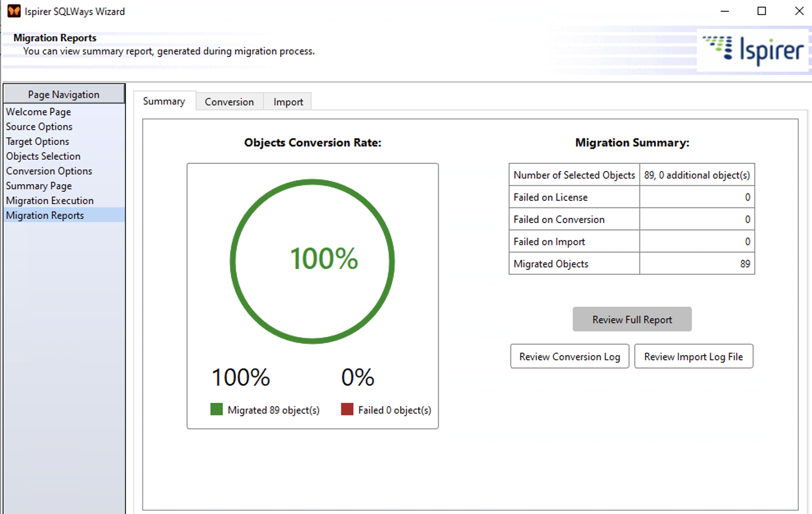Select Objects Selection navigation item
Viewport: 812px width, 514px height.
(43, 156)
